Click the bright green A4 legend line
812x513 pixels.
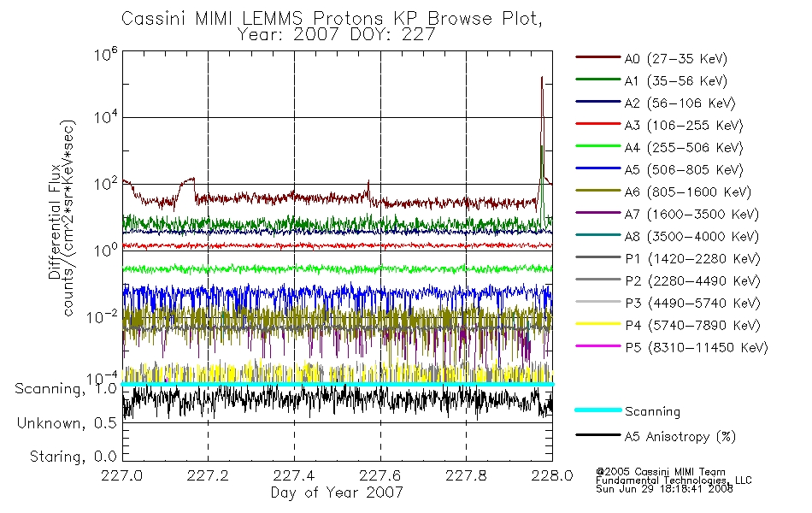click(x=598, y=146)
